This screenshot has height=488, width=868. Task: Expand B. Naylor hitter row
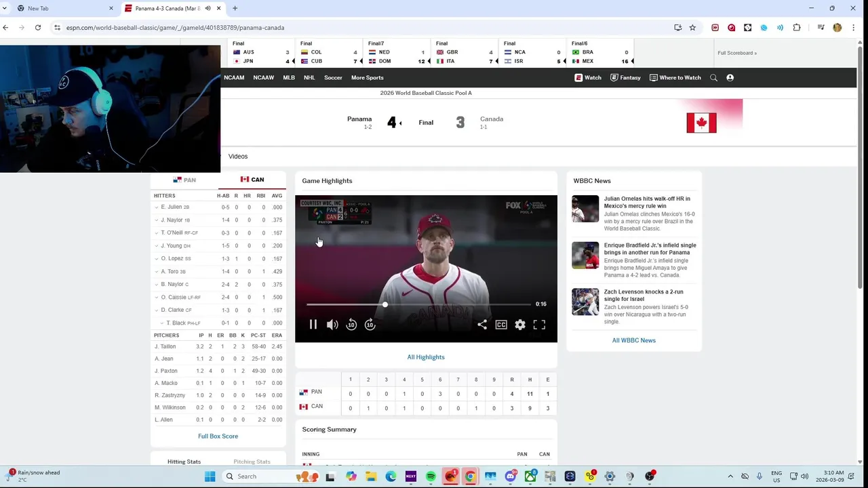(157, 285)
